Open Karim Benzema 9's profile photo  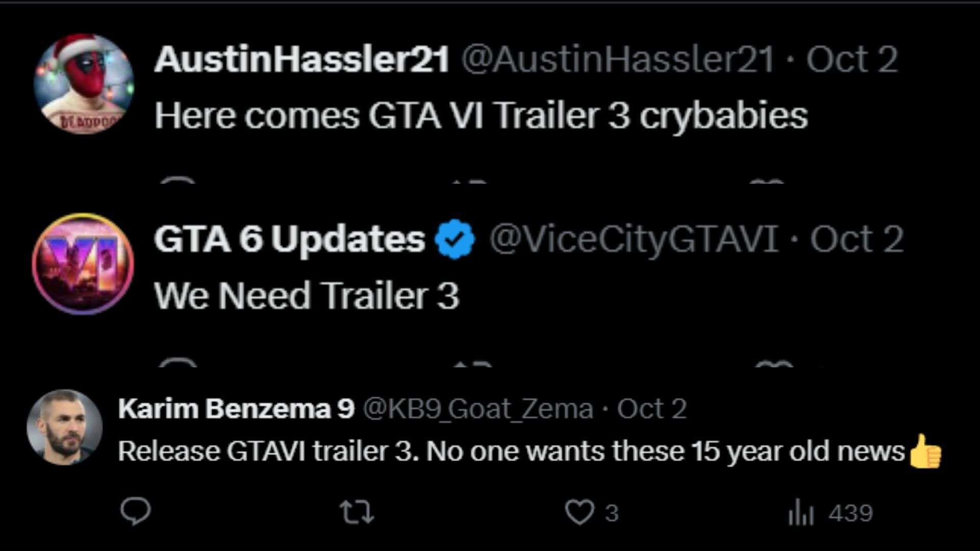click(x=64, y=428)
